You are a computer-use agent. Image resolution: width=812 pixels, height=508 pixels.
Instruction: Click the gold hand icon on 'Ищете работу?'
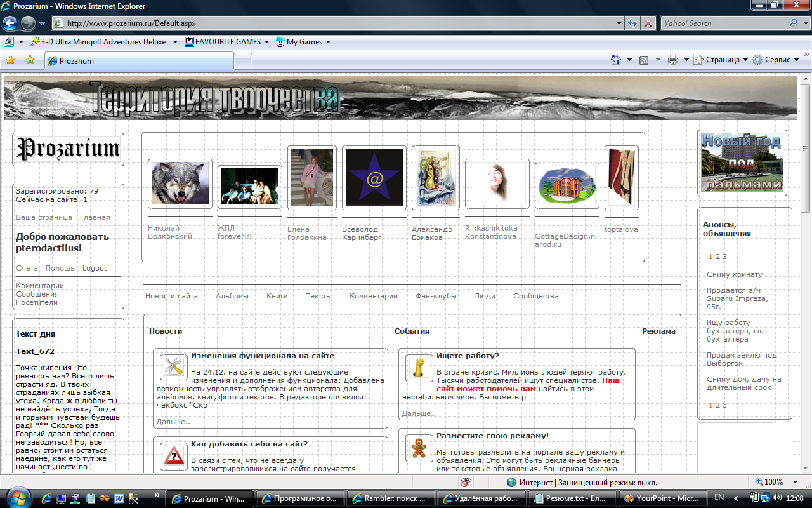point(419,366)
